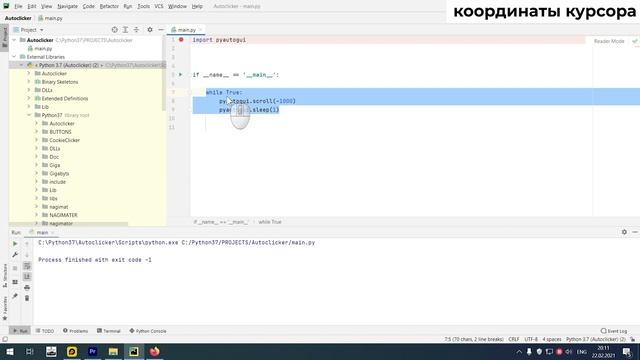The width and height of the screenshot is (640, 360).
Task: Toggle Reader Mode in editor
Action: pos(609,41)
